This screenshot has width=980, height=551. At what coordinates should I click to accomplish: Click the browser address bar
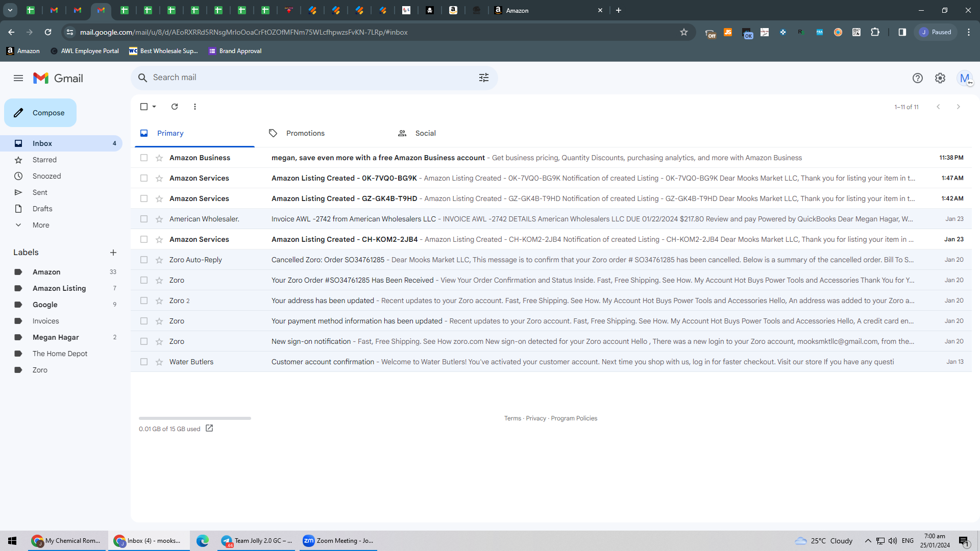click(x=378, y=32)
